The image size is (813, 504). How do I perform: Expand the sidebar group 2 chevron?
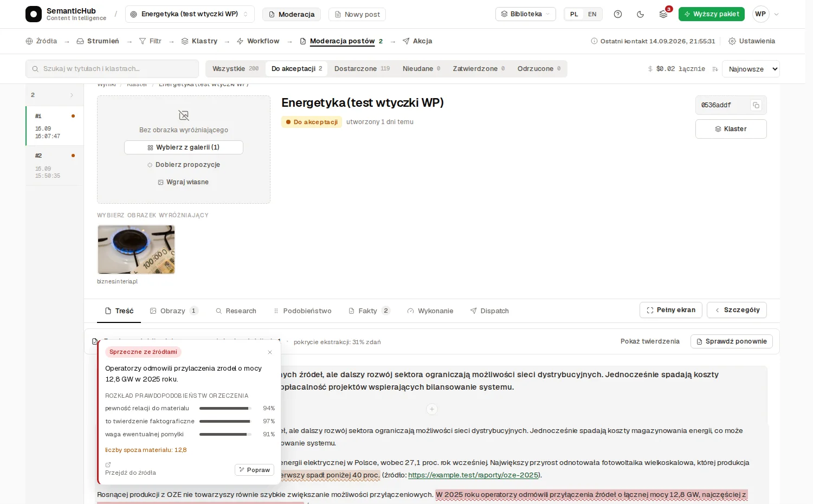[72, 95]
